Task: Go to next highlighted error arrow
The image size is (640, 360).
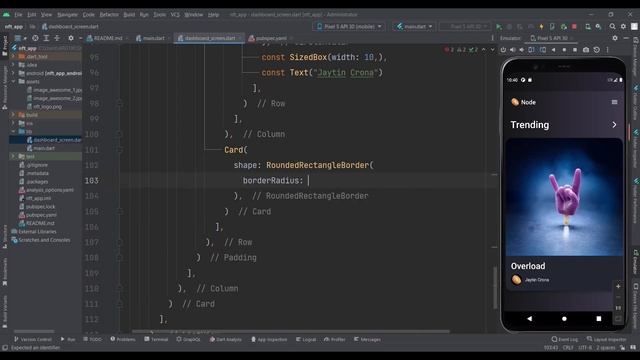Action: click(492, 50)
